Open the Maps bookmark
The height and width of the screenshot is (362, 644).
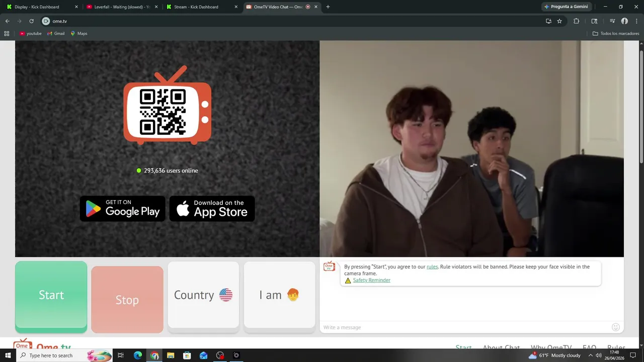pos(79,34)
